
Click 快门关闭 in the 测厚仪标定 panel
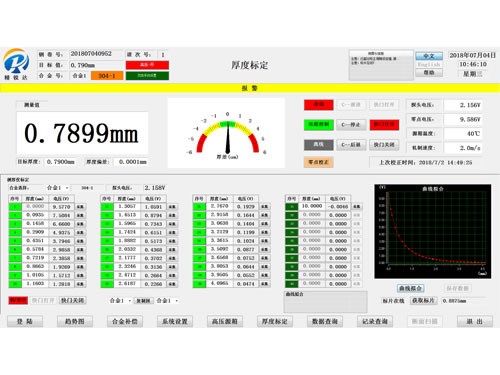tap(72, 300)
